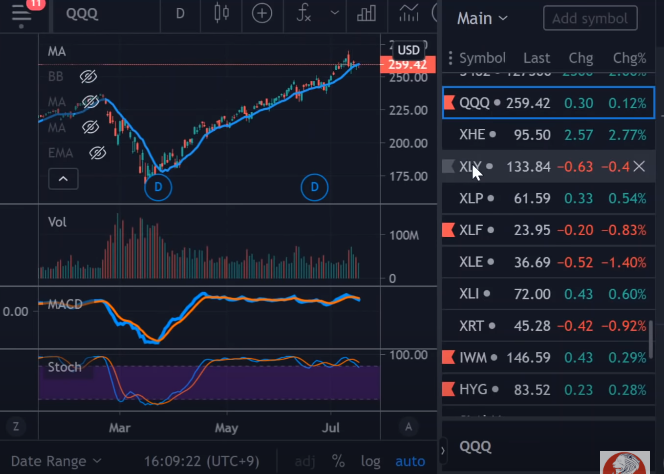This screenshot has width=664, height=474.
Task: Select the Stoch indicator label
Action: pyautogui.click(x=64, y=367)
